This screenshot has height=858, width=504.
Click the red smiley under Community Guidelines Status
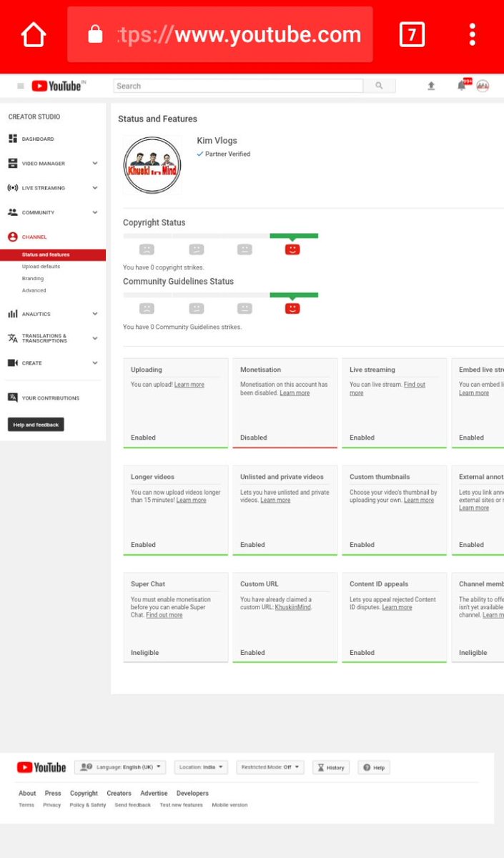tap(292, 308)
